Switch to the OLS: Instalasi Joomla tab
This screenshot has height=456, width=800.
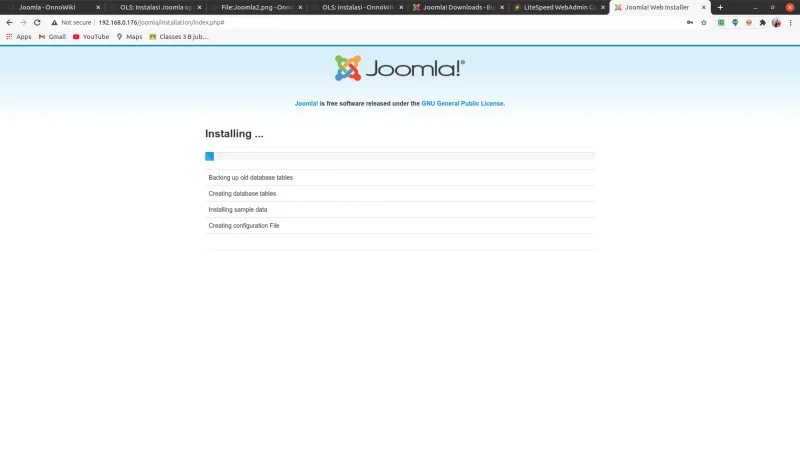click(x=156, y=7)
